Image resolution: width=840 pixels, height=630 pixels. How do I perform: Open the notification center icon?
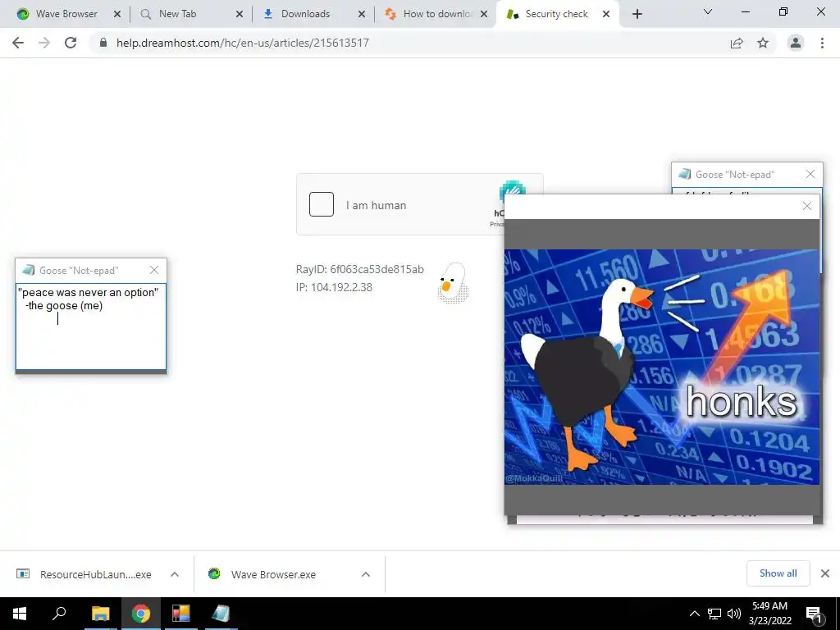[814, 614]
